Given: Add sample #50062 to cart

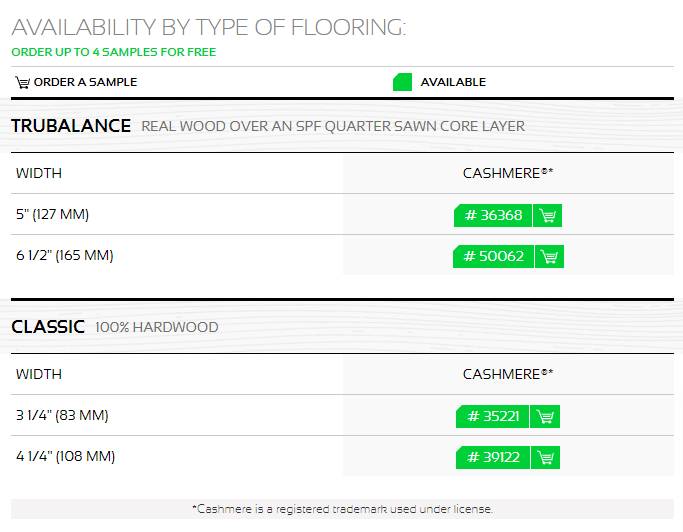Looking at the screenshot, I should click(x=549, y=256).
